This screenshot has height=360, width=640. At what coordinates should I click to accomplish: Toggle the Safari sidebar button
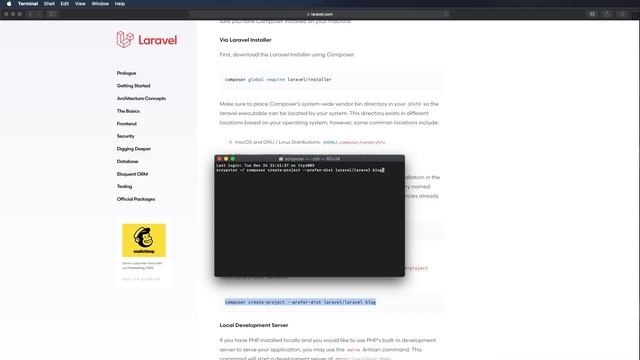(x=53, y=14)
